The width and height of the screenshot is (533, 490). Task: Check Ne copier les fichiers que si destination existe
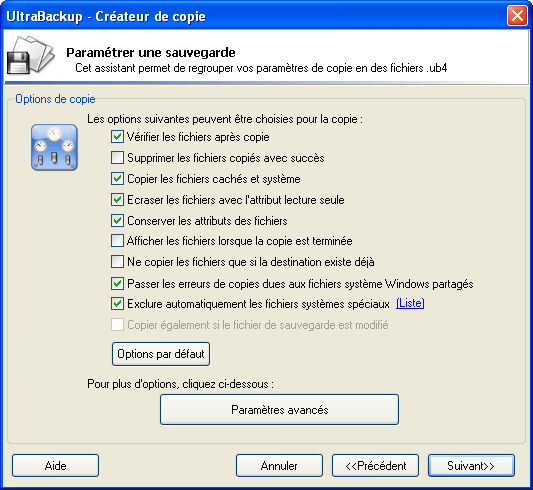click(x=117, y=262)
